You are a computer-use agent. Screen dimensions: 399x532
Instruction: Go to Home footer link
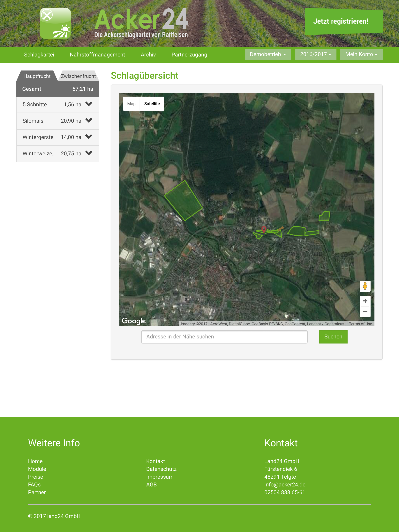[x=35, y=461]
